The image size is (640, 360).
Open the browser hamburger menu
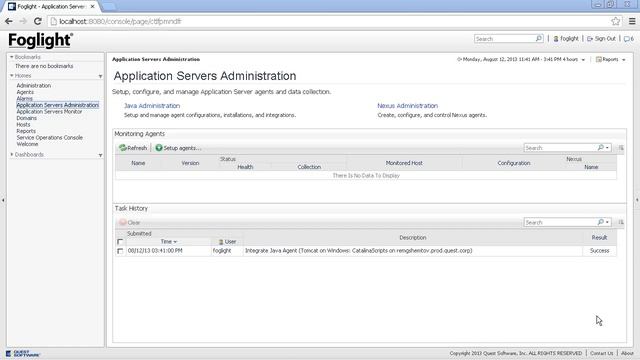[x=632, y=21]
